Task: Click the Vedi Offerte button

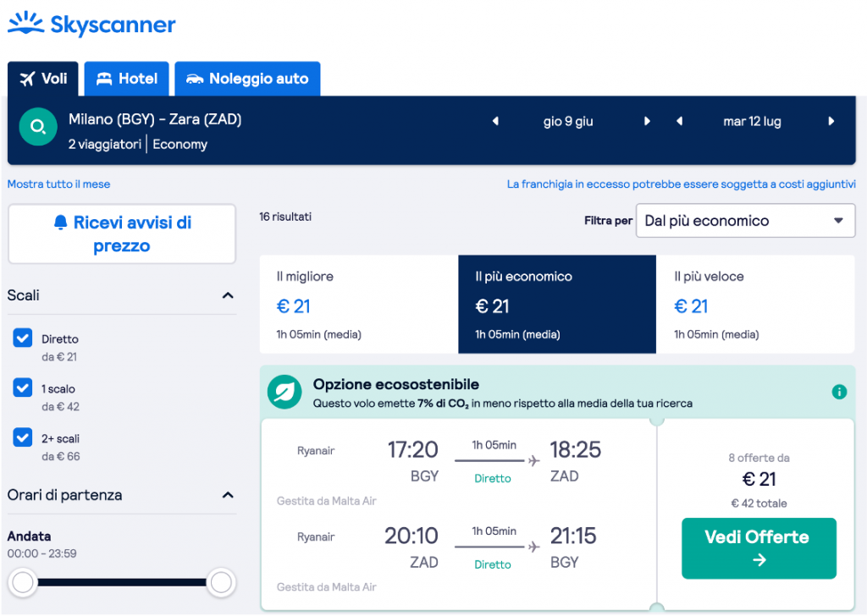Action: click(x=759, y=547)
